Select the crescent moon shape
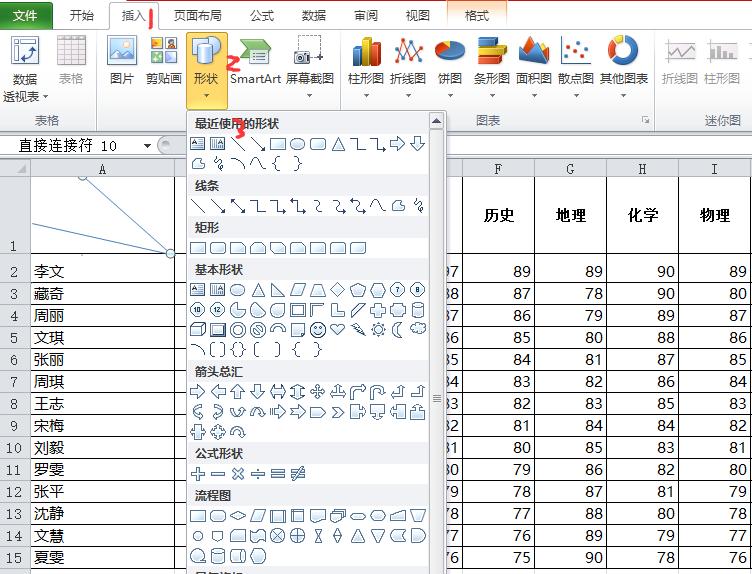The width and height of the screenshot is (752, 574). 398,329
